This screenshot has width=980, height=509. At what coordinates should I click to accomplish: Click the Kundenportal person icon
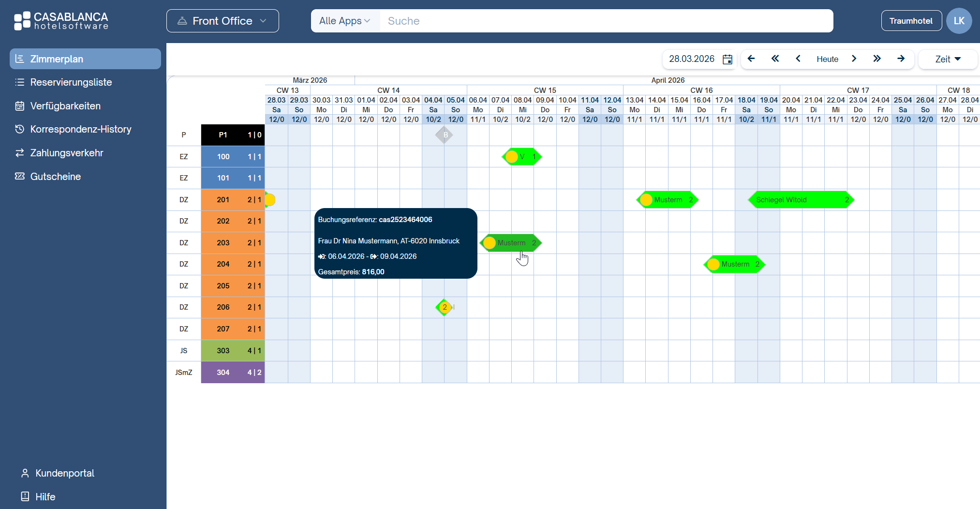coord(25,473)
